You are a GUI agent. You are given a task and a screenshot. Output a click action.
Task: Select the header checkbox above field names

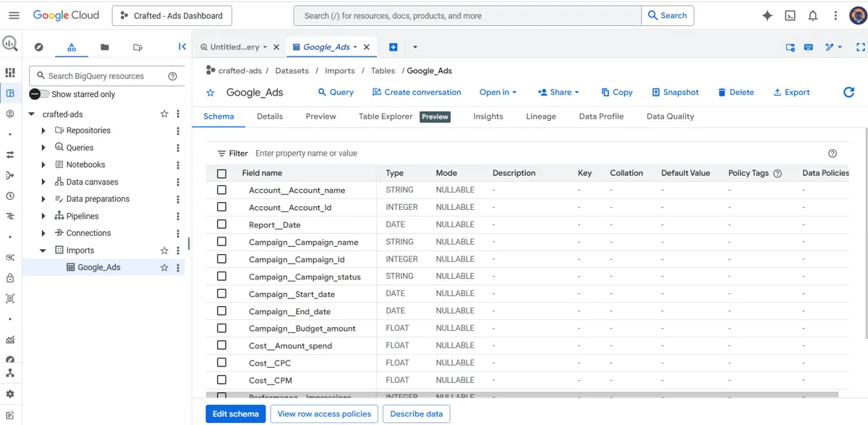[x=221, y=173]
